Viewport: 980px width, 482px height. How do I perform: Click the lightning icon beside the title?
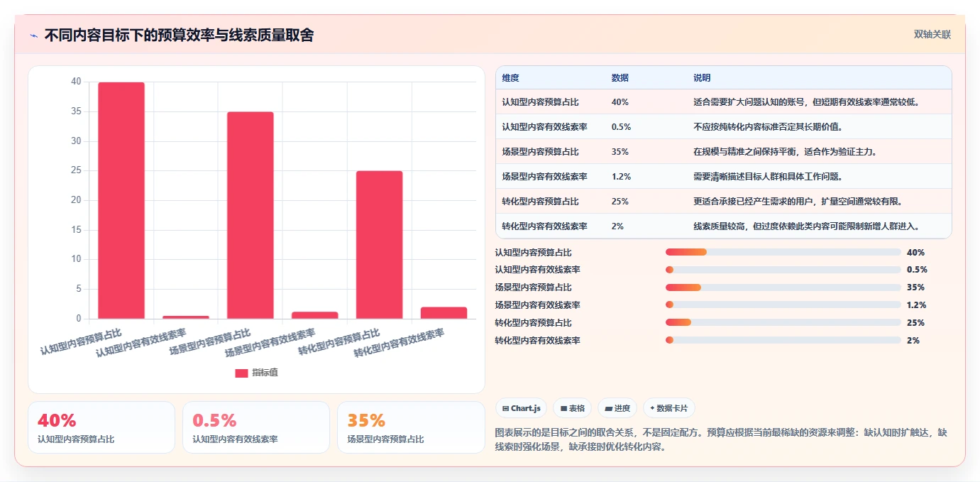pos(33,35)
